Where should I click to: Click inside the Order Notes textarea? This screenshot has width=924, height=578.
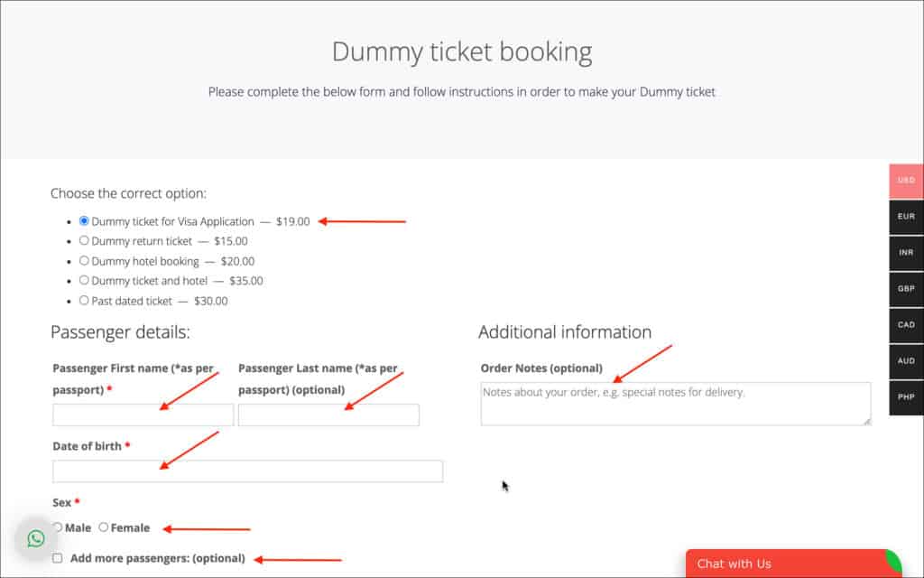pyautogui.click(x=675, y=404)
